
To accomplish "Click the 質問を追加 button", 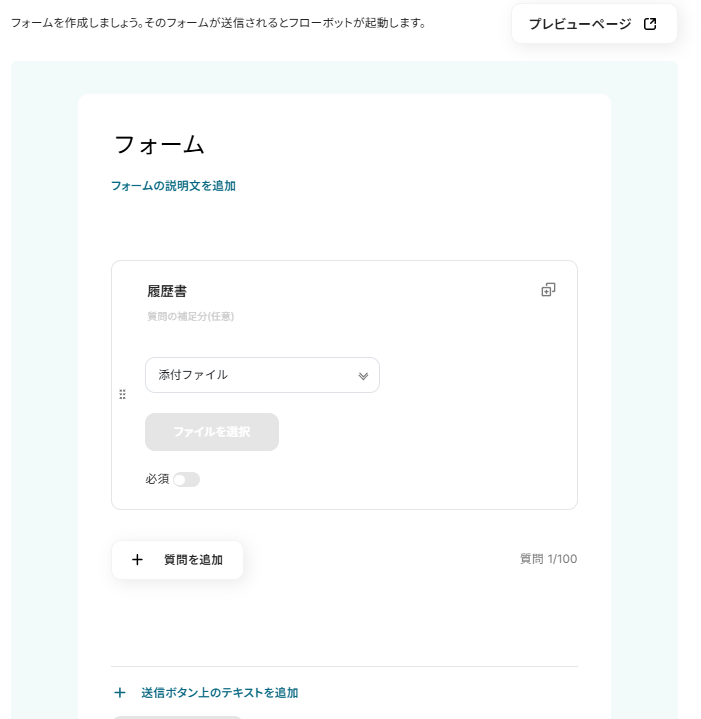I will pyautogui.click(x=177, y=560).
